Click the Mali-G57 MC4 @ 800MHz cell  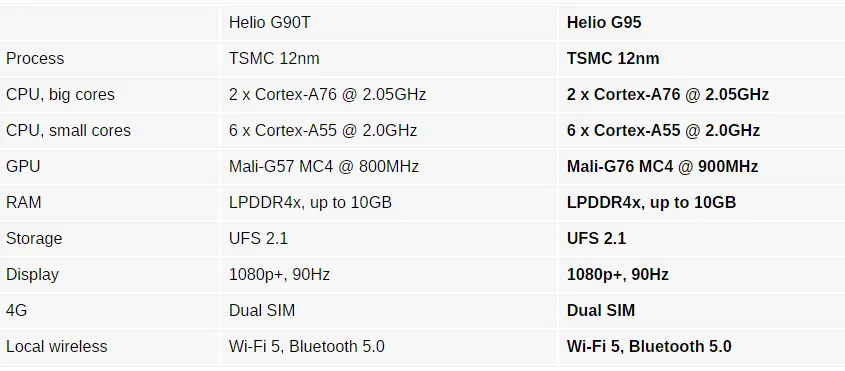pyautogui.click(x=324, y=166)
